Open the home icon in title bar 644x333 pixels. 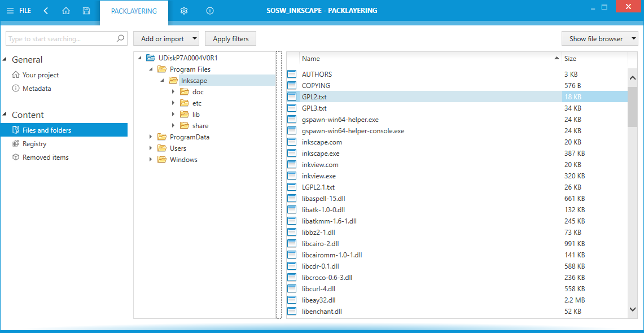65,11
